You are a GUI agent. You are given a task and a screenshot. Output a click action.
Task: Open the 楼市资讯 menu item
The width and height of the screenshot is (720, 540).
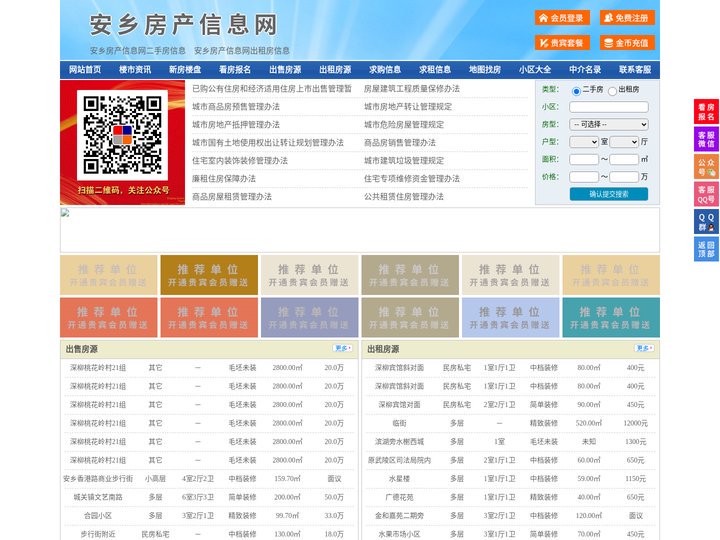pos(135,70)
